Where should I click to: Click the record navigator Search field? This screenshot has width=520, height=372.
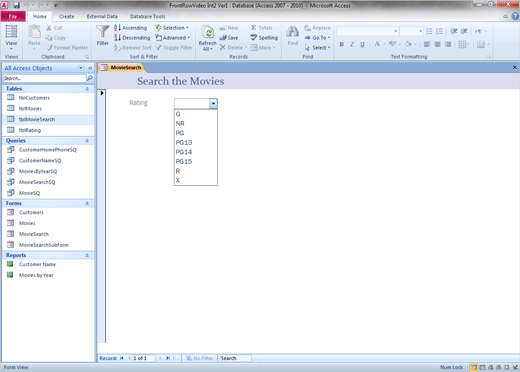[x=235, y=358]
